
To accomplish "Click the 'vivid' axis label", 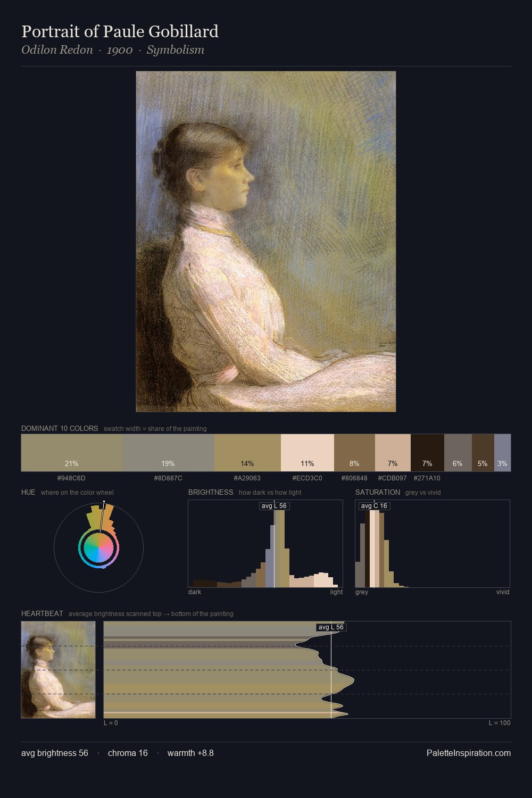I will [x=503, y=592].
